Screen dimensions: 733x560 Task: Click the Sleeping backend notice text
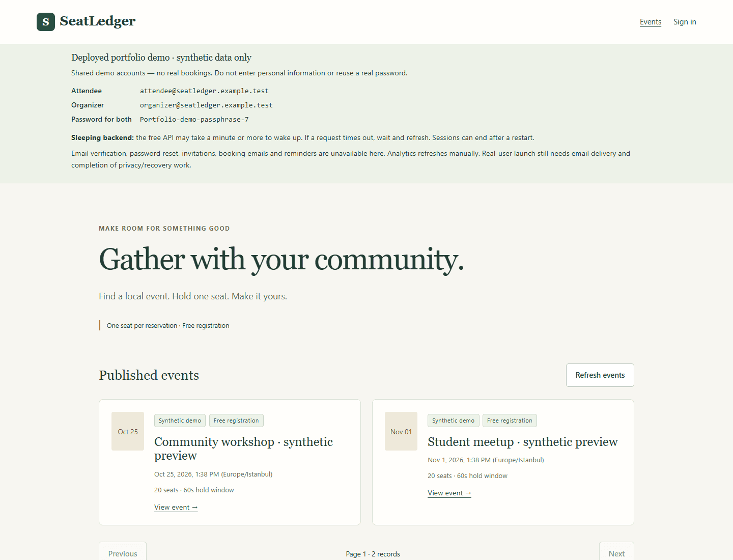coord(303,138)
